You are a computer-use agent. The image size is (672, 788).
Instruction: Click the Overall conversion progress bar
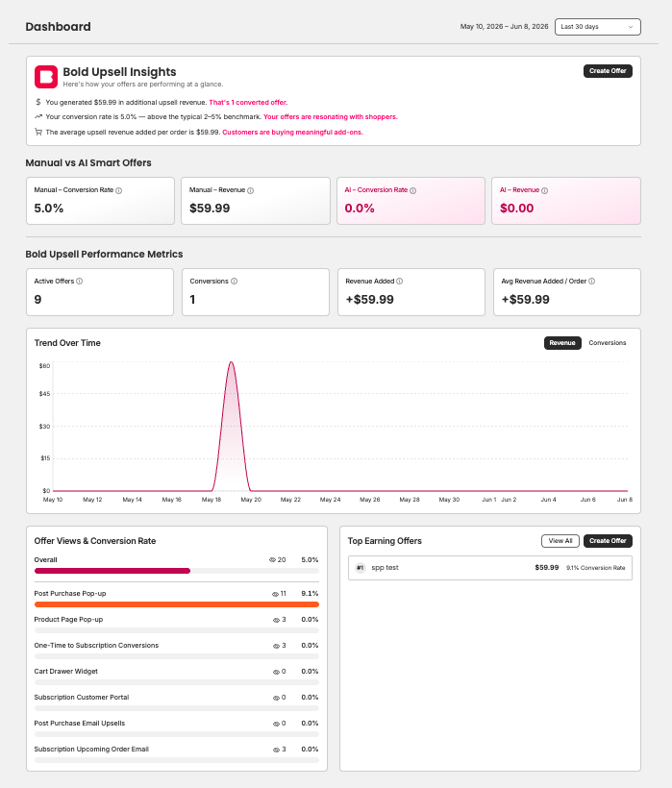(x=177, y=571)
